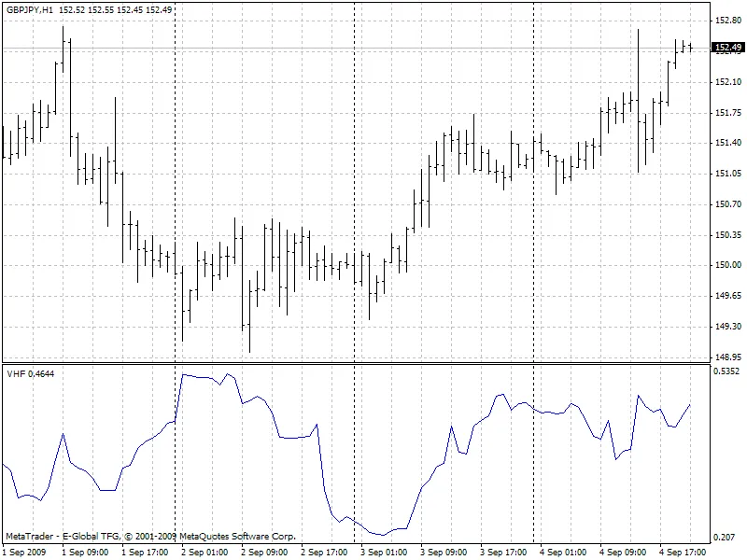Viewport: 747px width, 560px height.
Task: Select the current price tag 152.49
Action: (726, 48)
